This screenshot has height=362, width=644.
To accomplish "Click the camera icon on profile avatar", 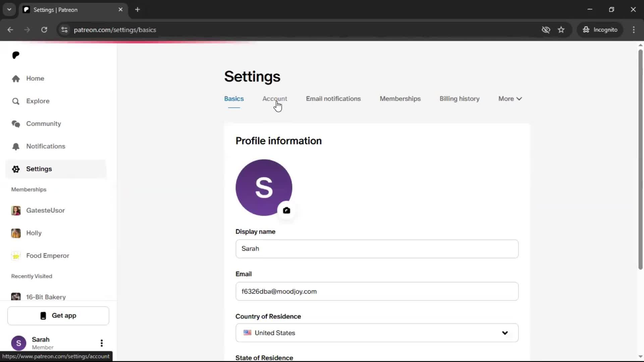I will (x=286, y=210).
